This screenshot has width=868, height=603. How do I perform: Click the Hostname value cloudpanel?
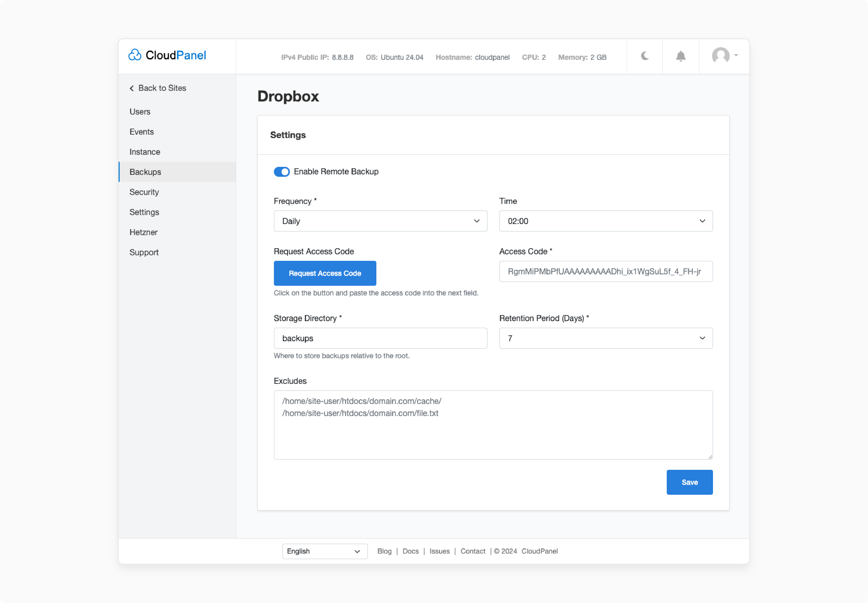coord(492,57)
